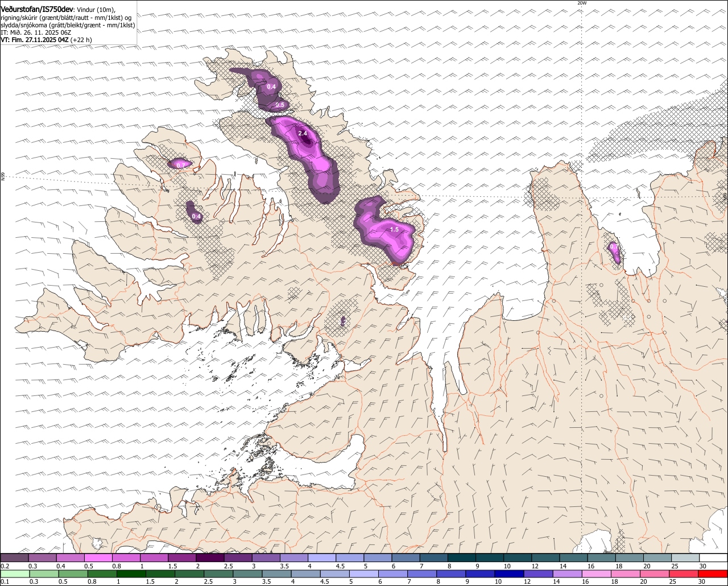The width and height of the screenshot is (728, 586).
Task: Click the 2.4 snowfall value on the map
Action: (x=303, y=133)
